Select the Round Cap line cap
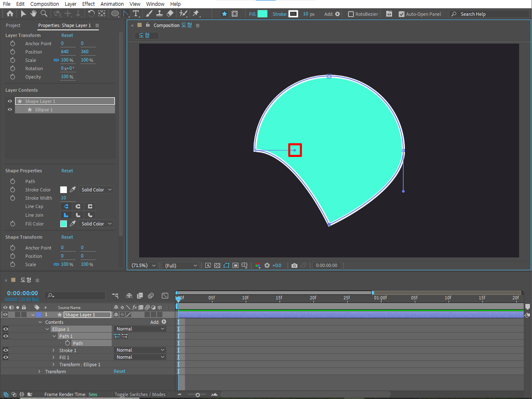 coord(78,206)
